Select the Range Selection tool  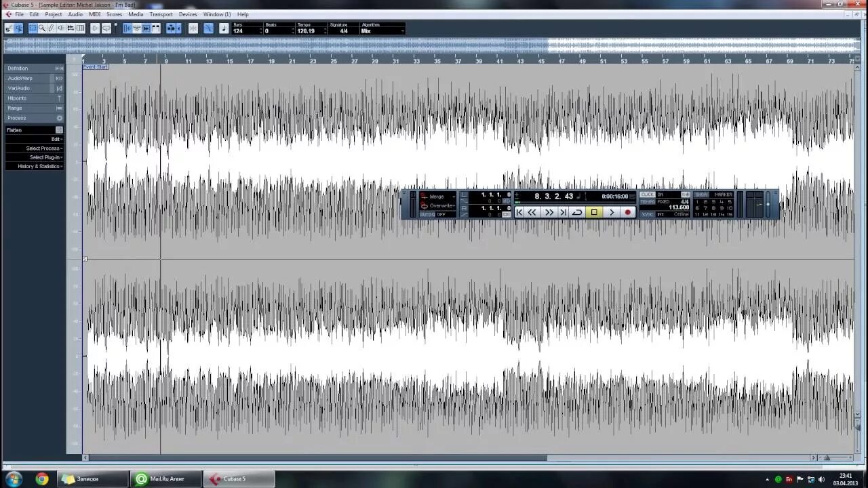33,28
